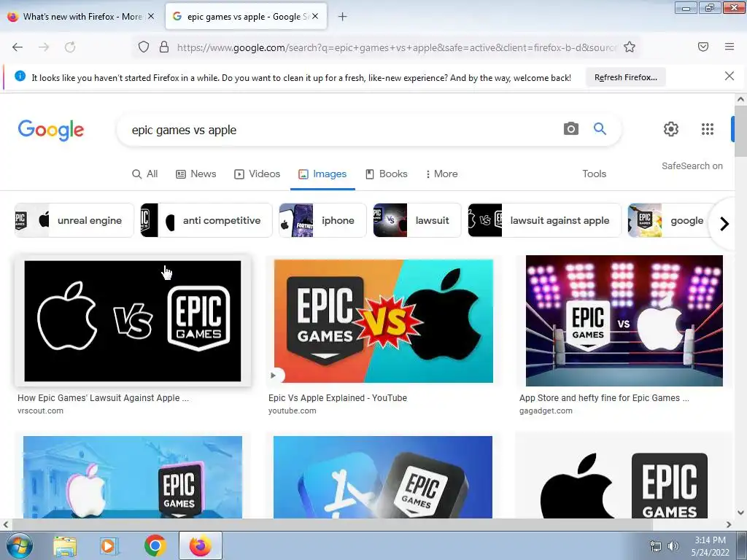Screen dimensions: 747x560
Task: Open the Firefox hamburger menu
Action: point(729,47)
